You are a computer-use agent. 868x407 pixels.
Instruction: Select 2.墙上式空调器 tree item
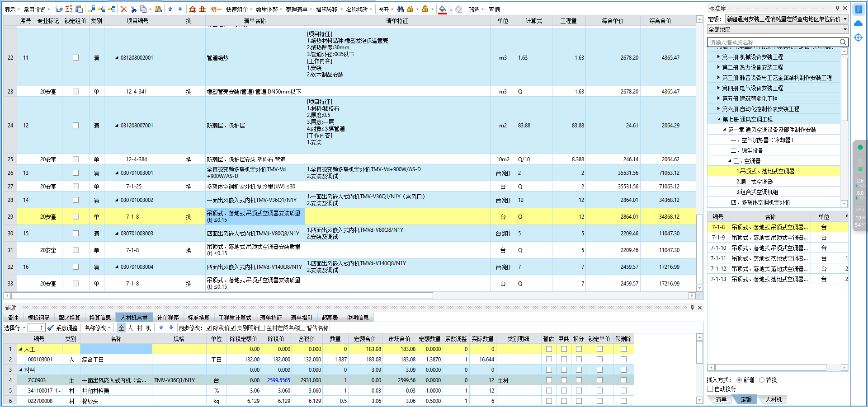tap(755, 182)
